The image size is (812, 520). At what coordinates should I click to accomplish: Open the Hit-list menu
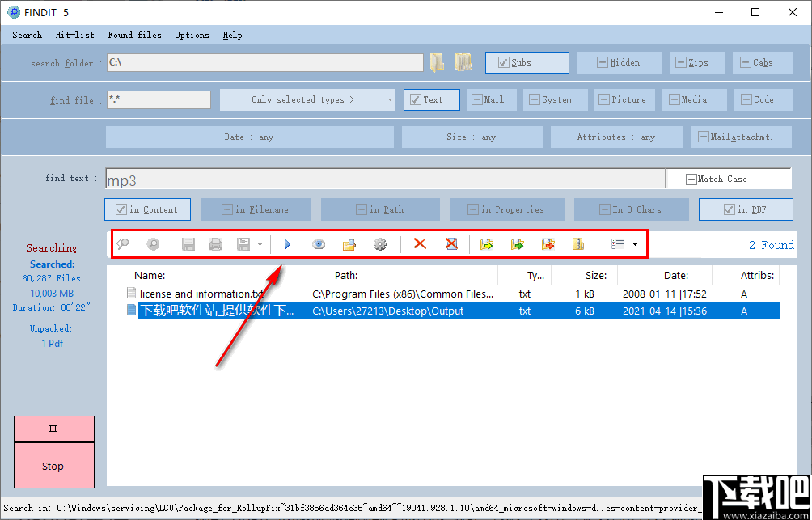[x=75, y=35]
